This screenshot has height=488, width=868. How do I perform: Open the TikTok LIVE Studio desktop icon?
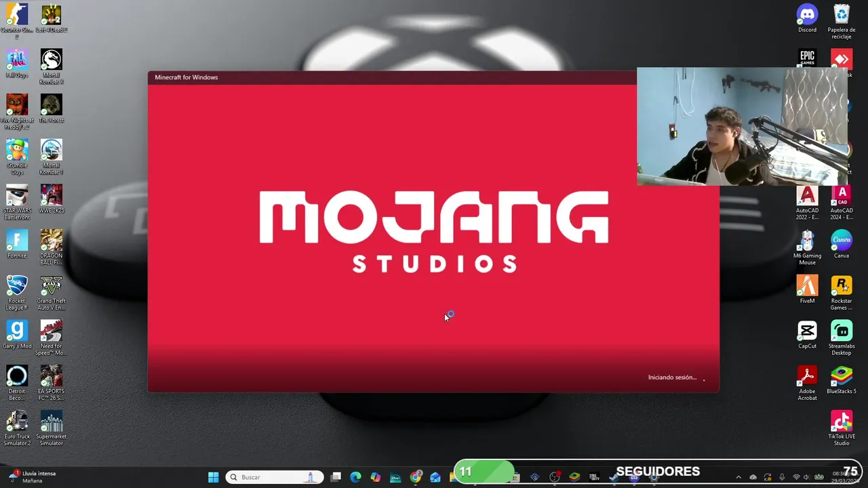tap(842, 428)
